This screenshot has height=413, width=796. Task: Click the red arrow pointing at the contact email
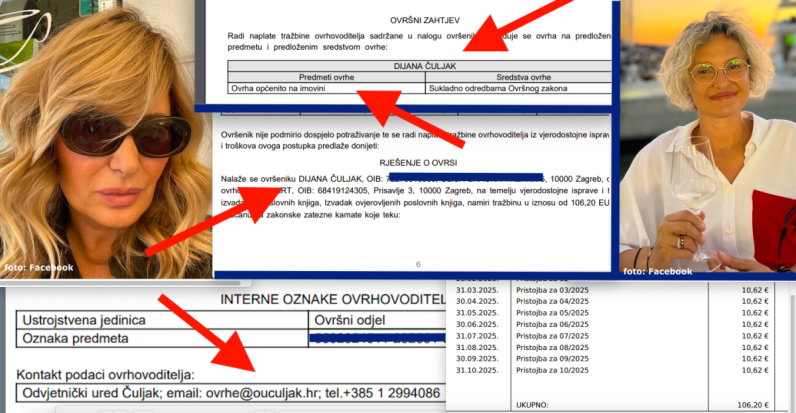point(207,332)
